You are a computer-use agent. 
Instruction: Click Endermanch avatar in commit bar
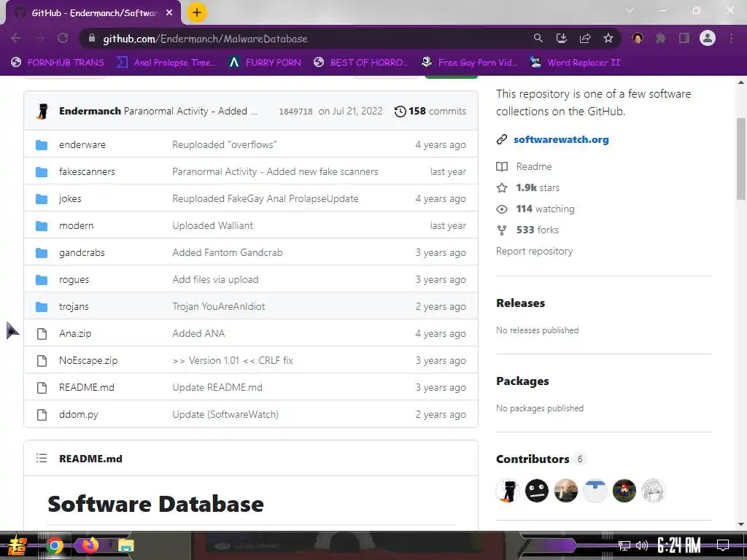[42, 111]
